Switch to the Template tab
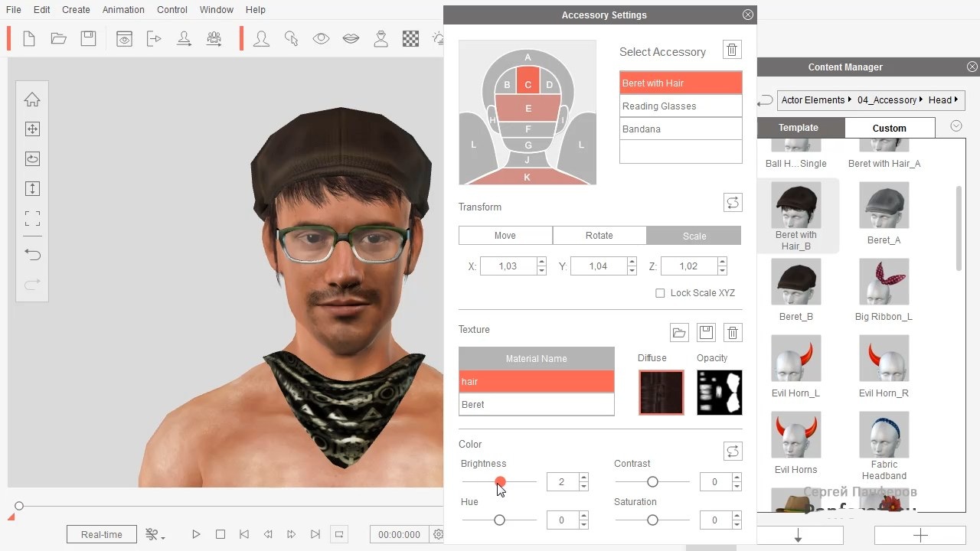The width and height of the screenshot is (980, 551). point(799,128)
